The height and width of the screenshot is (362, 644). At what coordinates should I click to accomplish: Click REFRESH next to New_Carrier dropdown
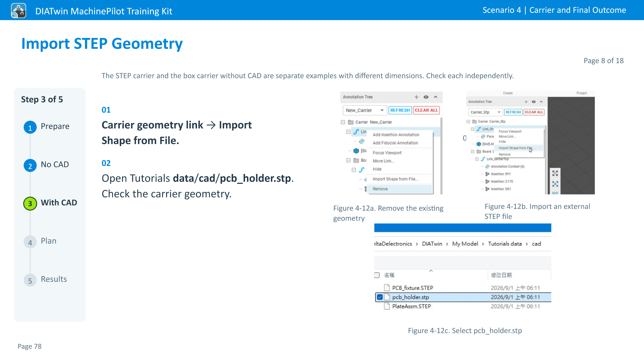point(400,110)
